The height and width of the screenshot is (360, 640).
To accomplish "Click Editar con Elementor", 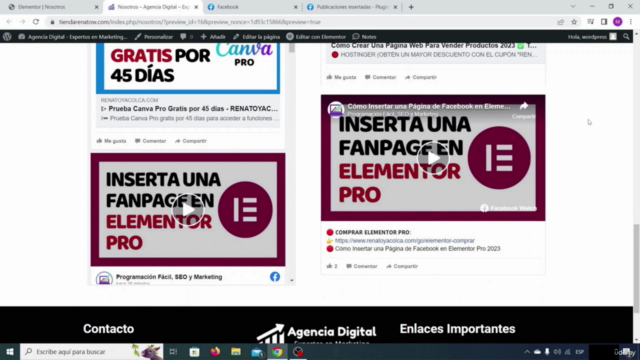I will pyautogui.click(x=316, y=37).
